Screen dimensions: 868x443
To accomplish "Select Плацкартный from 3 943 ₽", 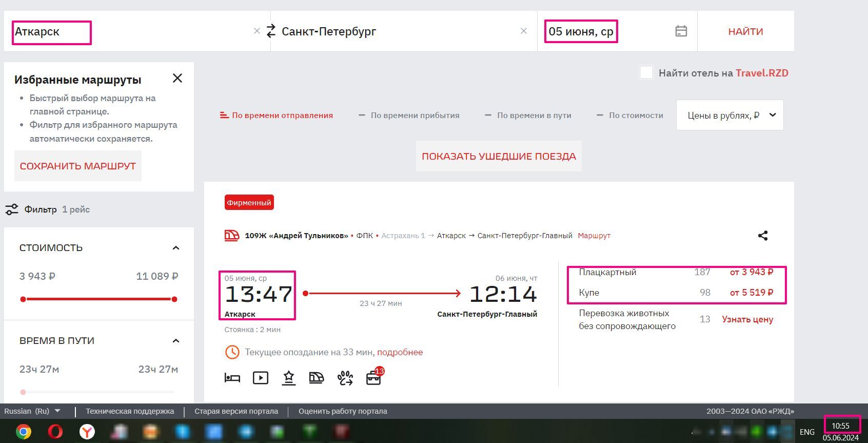I will pyautogui.click(x=676, y=272).
